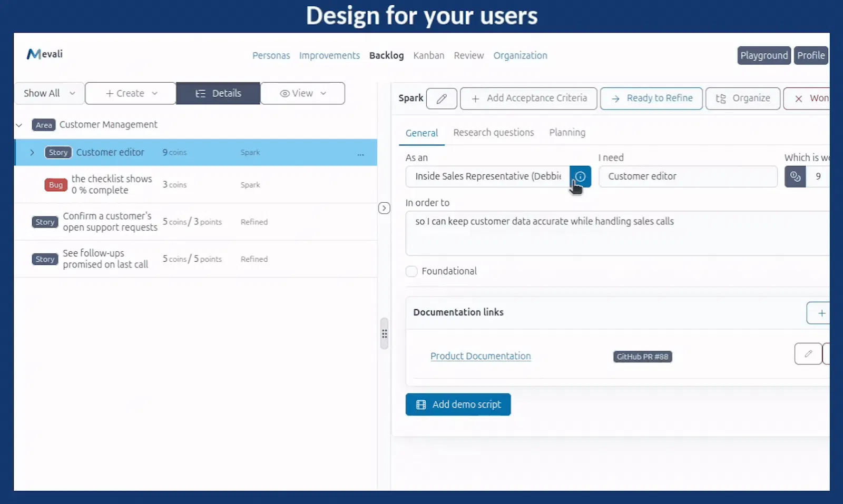Click the Add demo script button
Screen dimensions: 843x504
(x=458, y=404)
